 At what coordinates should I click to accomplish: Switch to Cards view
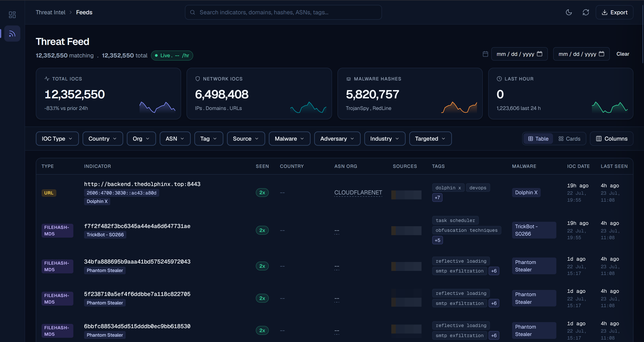569,139
